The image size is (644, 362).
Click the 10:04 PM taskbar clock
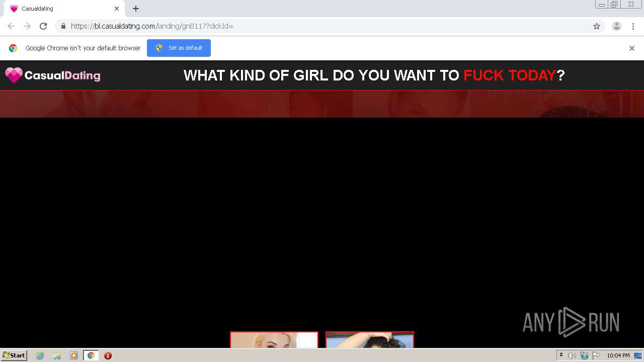[618, 355]
